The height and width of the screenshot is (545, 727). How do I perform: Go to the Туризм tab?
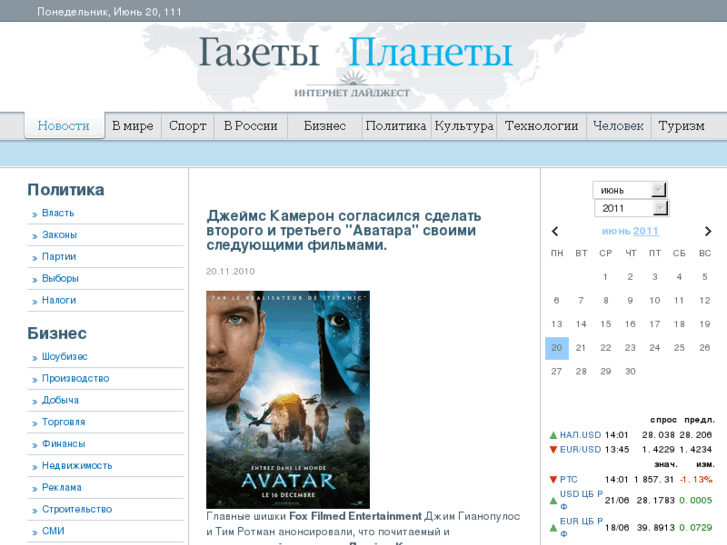click(682, 126)
